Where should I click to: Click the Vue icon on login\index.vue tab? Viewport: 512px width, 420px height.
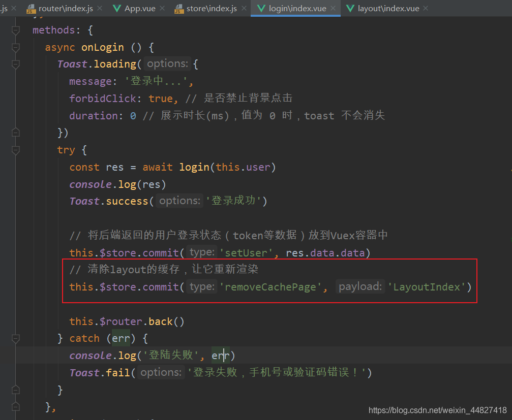point(261,9)
